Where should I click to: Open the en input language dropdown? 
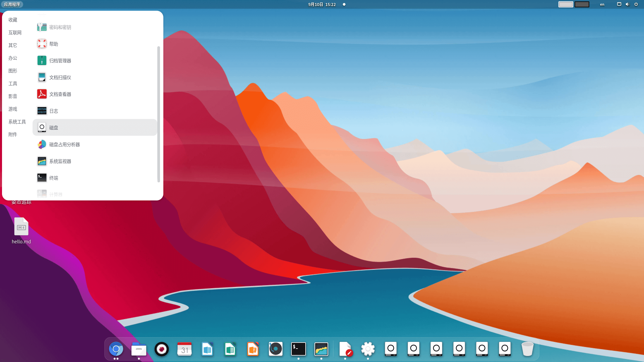pyautogui.click(x=602, y=4)
